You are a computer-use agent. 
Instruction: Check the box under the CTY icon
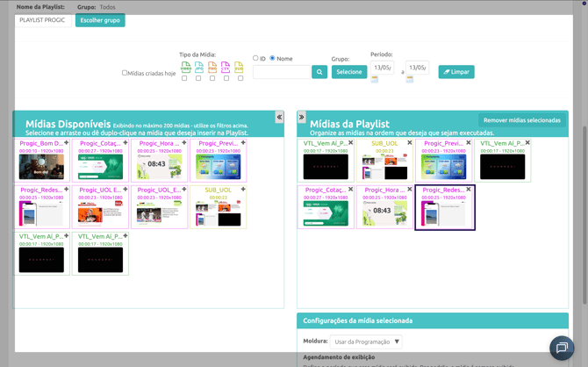point(226,78)
